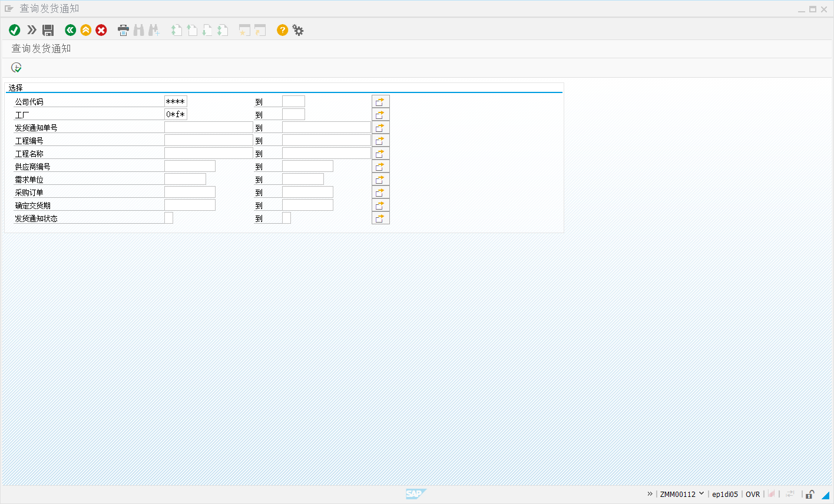Click the Save floppy disk icon
This screenshot has width=834, height=504.
(48, 30)
